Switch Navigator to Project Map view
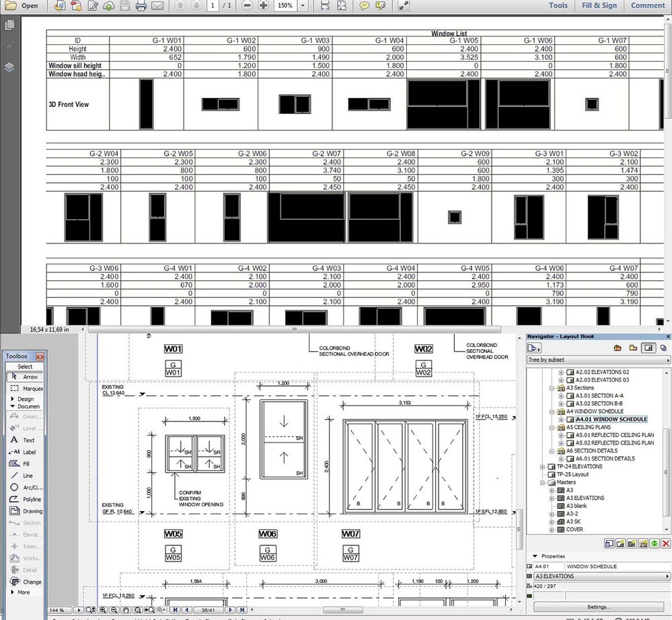The image size is (672, 620). 618,348
